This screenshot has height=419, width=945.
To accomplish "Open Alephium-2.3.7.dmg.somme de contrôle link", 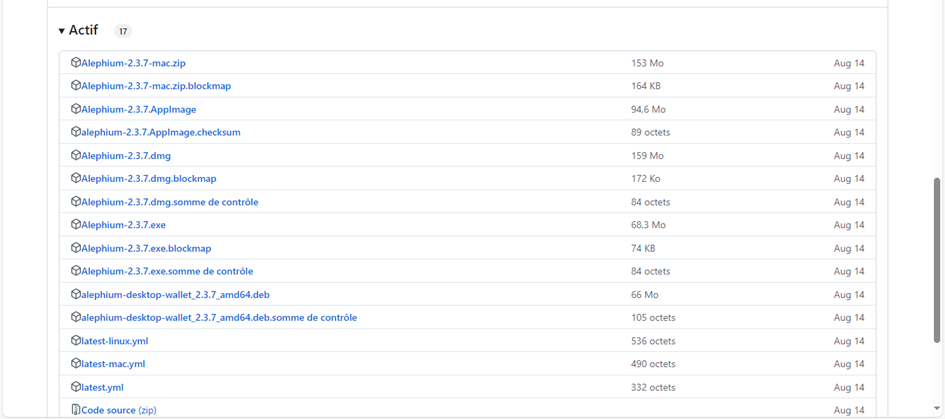I will click(170, 202).
